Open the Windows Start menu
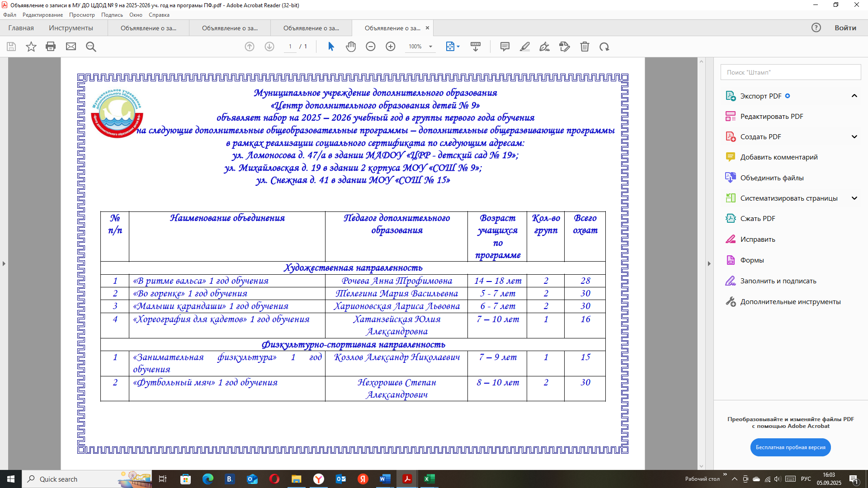Screen dimensions: 868x488 pos(11,479)
